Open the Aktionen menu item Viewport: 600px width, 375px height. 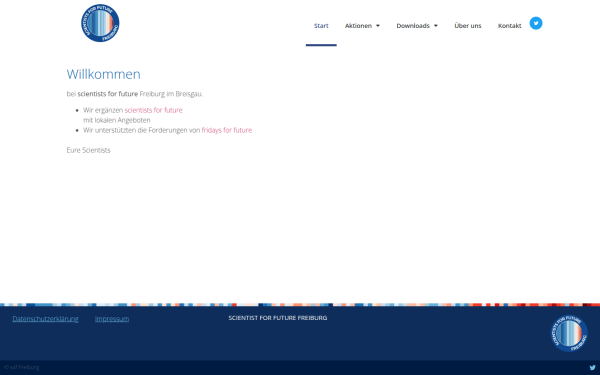click(358, 26)
